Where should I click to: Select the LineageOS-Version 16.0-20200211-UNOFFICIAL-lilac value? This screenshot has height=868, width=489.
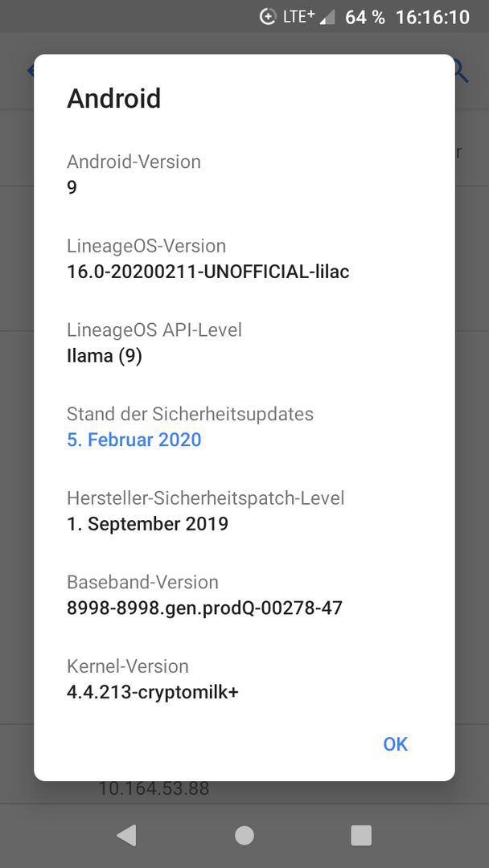click(208, 272)
